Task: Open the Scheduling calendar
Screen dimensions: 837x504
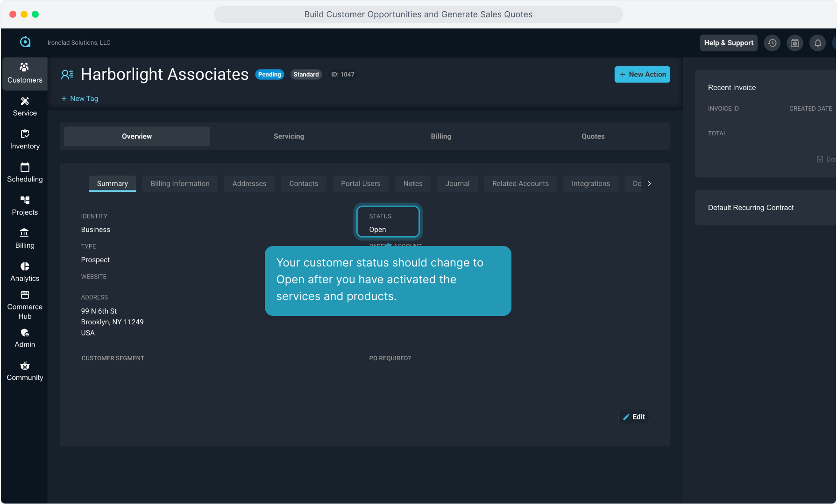Action: coord(25,173)
